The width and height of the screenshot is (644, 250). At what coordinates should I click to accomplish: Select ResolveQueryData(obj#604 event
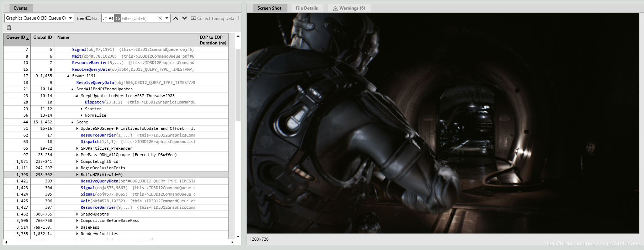coord(116,69)
